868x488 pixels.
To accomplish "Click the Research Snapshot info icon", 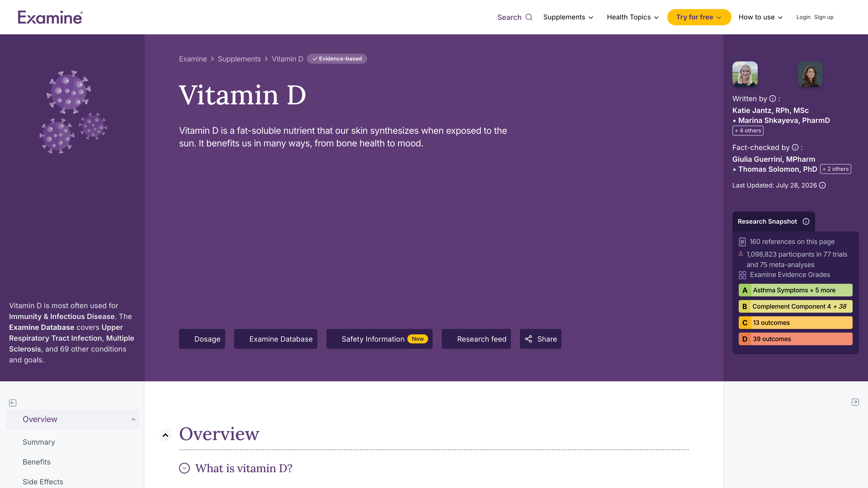I will click(806, 221).
